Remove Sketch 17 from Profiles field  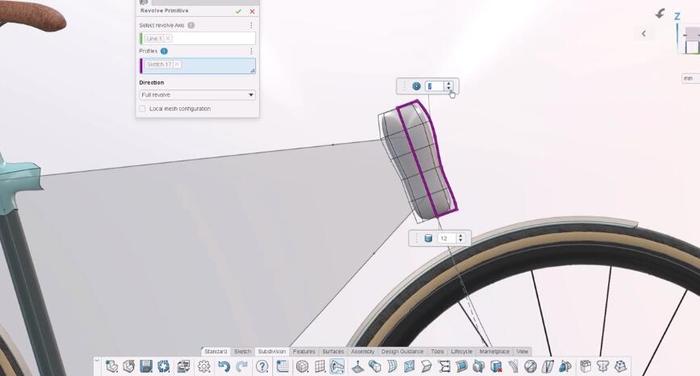click(177, 65)
